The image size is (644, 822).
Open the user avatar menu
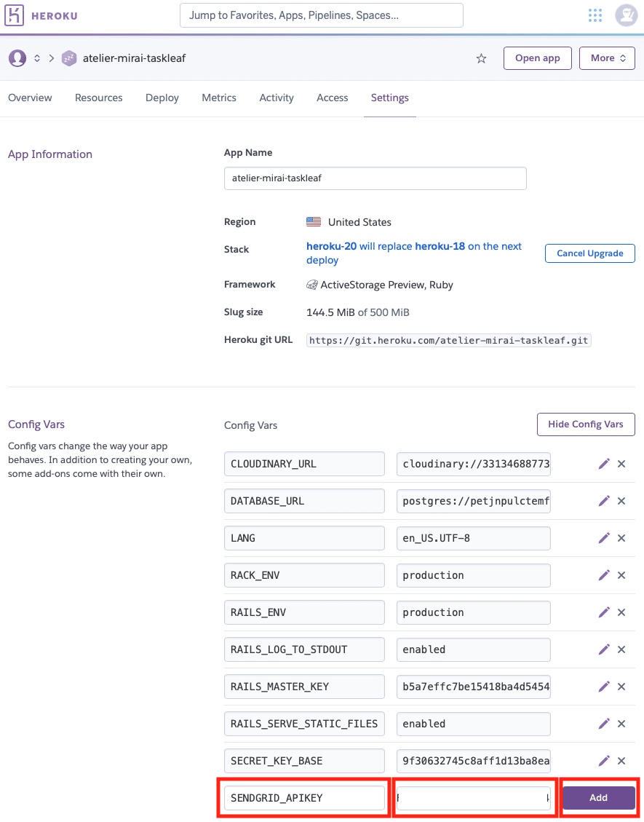[x=626, y=15]
